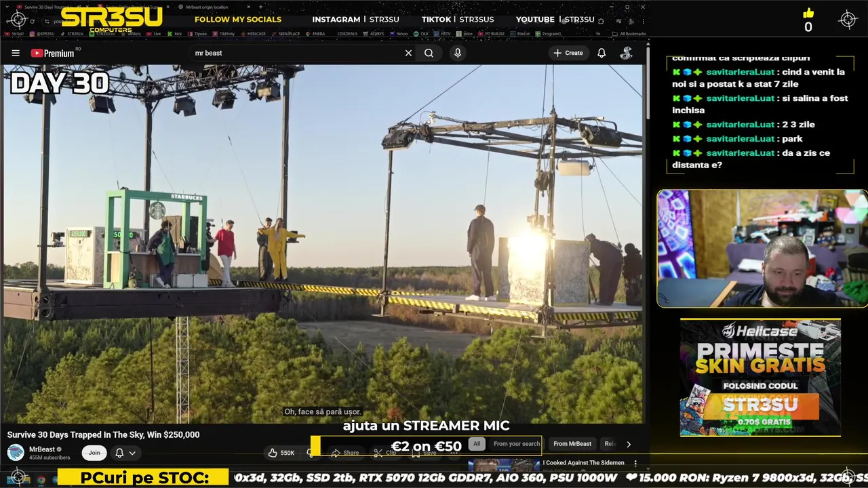
Task: Open the account avatar menu
Action: 627,53
